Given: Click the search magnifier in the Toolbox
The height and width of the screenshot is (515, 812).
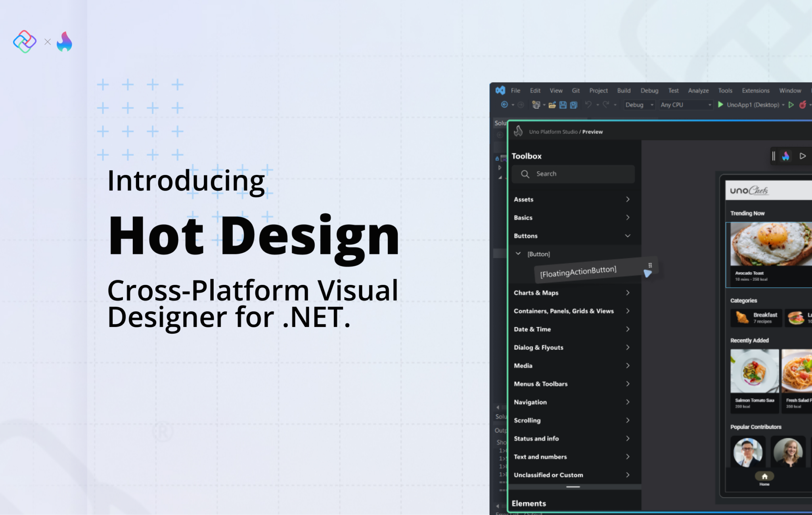Looking at the screenshot, I should pos(525,174).
